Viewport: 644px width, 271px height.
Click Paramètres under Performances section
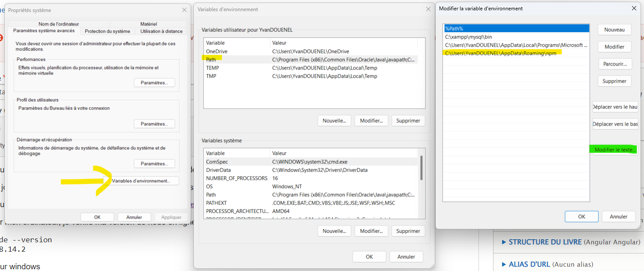(154, 82)
